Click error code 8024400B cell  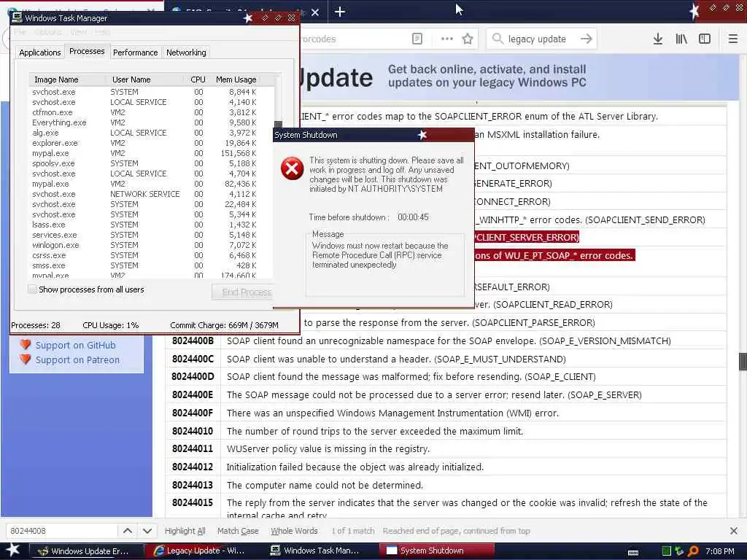click(x=193, y=341)
